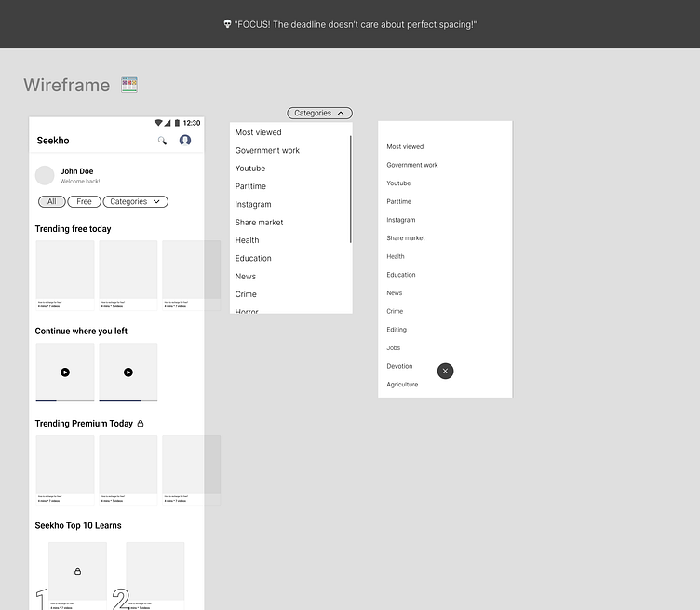Select the All filter chip
Image resolution: width=700 pixels, height=610 pixels.
pos(52,201)
